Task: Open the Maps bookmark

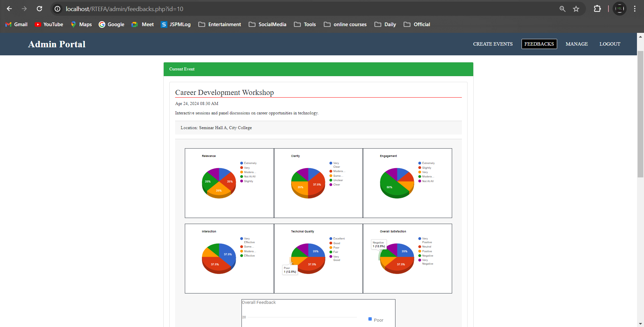Action: tap(81, 24)
